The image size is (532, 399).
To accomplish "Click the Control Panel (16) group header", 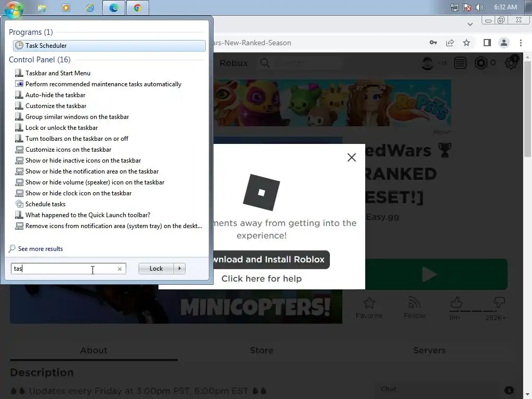I will pyautogui.click(x=39, y=59).
